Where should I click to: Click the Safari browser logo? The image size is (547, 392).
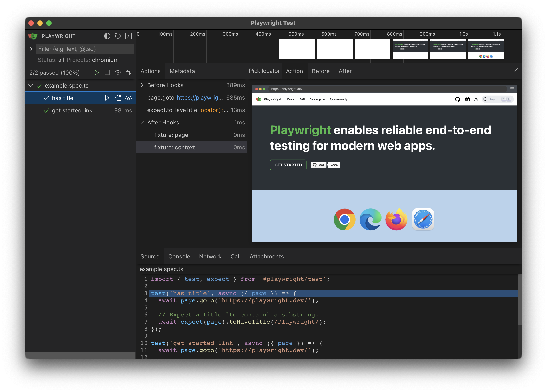point(423,219)
